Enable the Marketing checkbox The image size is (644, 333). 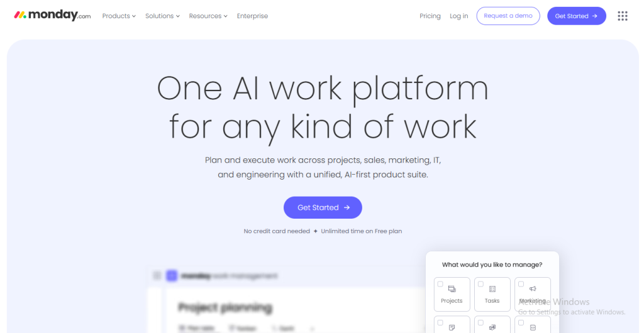tap(521, 284)
